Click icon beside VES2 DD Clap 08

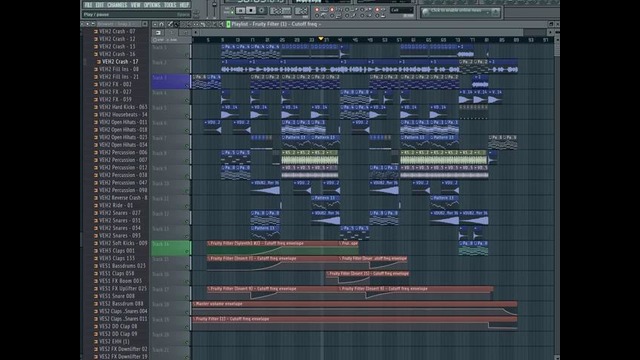point(96,326)
